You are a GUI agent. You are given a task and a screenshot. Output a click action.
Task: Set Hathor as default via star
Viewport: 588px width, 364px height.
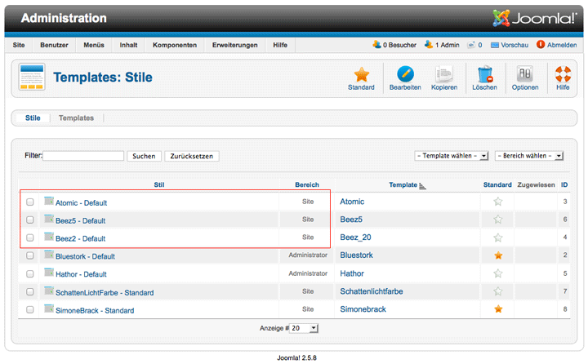click(498, 273)
